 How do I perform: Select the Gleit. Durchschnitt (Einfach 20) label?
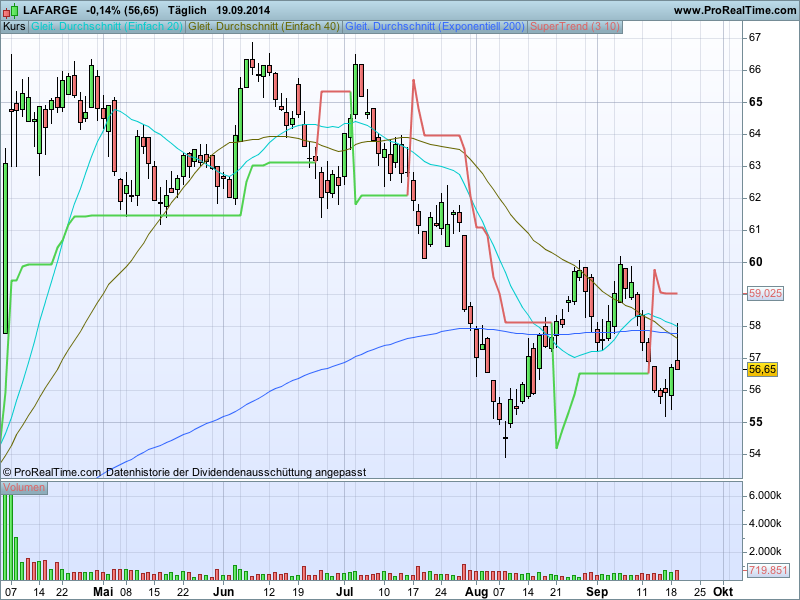click(x=107, y=27)
